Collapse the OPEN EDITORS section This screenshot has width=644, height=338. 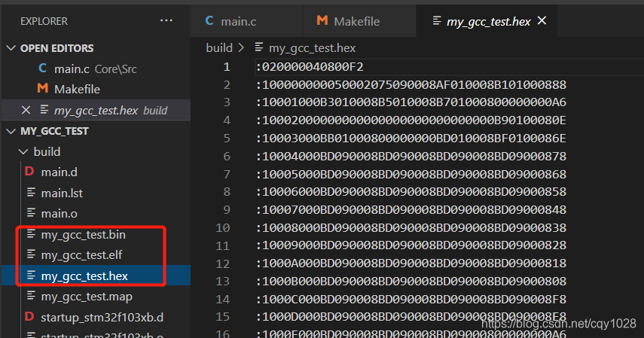(x=11, y=48)
